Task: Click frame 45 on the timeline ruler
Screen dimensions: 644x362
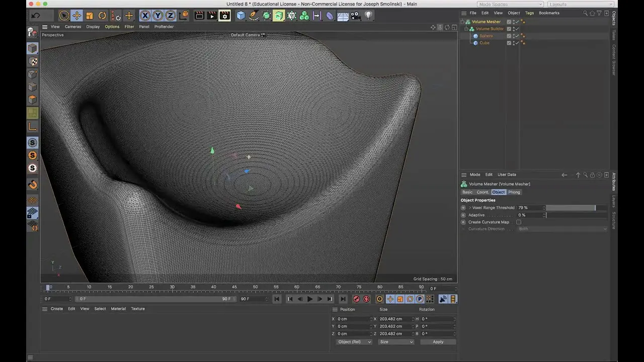Action: point(234,287)
